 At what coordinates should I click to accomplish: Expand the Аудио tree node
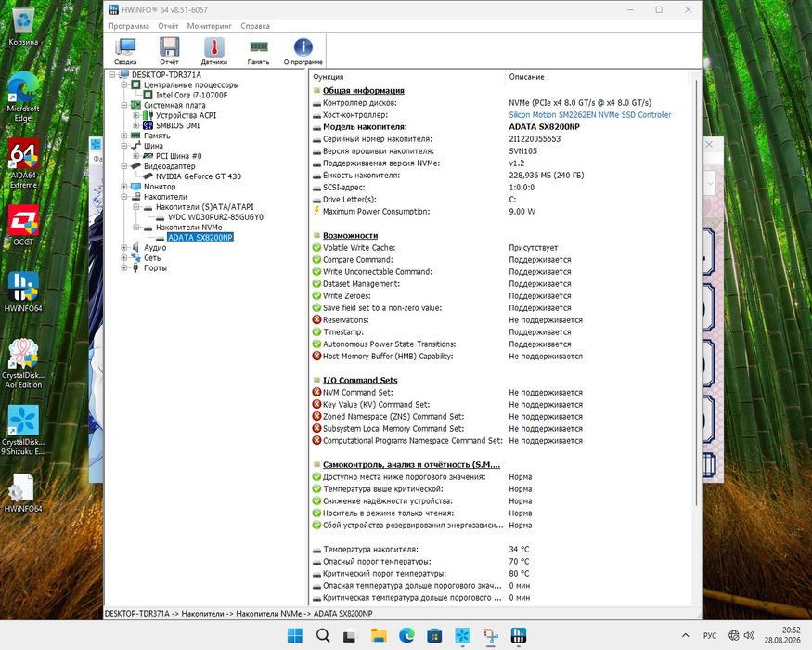(x=124, y=247)
